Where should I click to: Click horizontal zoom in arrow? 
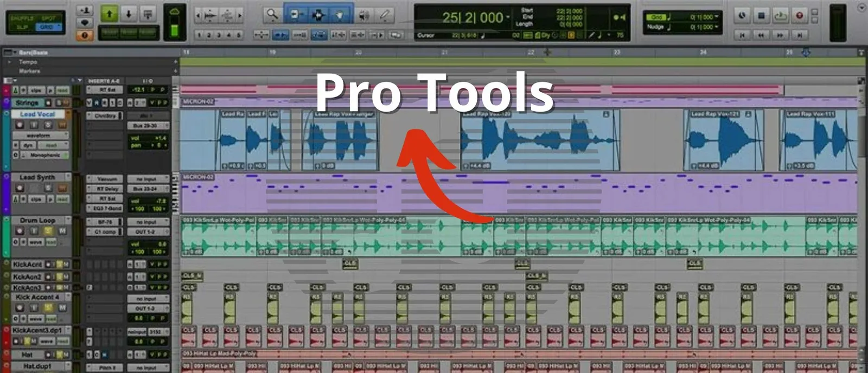240,16
